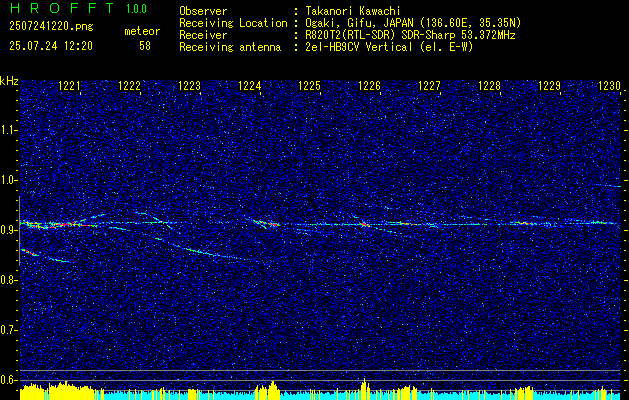This screenshot has width=629, height=400.
Task: Click the Receiving antenna label
Action: [x=230, y=47]
